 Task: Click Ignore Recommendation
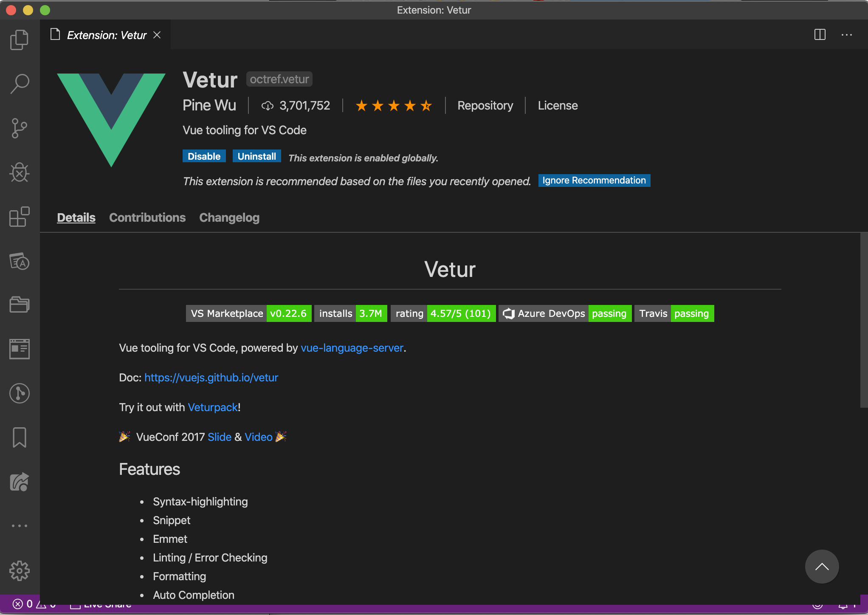(x=594, y=180)
